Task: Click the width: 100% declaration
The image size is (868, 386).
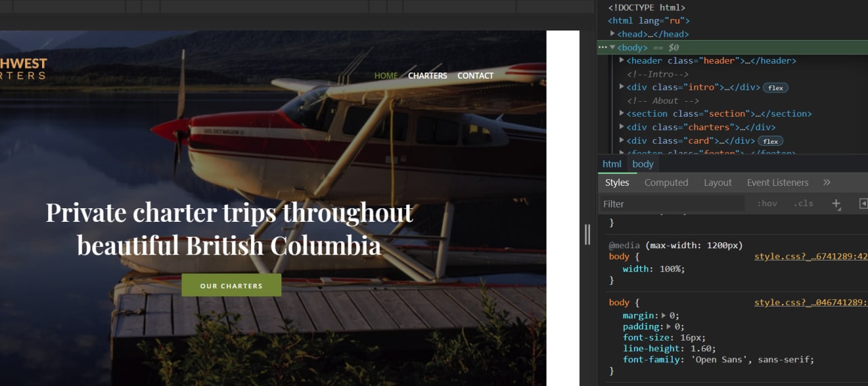Action: (x=654, y=269)
